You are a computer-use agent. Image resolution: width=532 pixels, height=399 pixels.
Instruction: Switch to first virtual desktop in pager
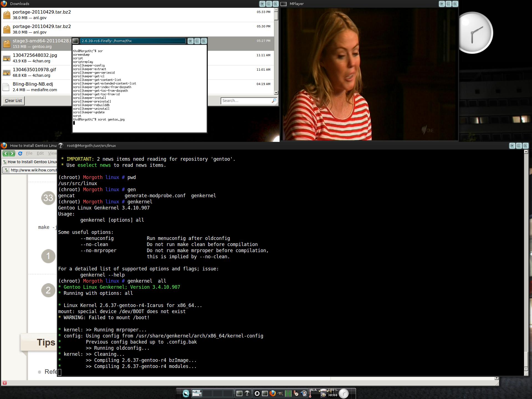tap(197, 393)
